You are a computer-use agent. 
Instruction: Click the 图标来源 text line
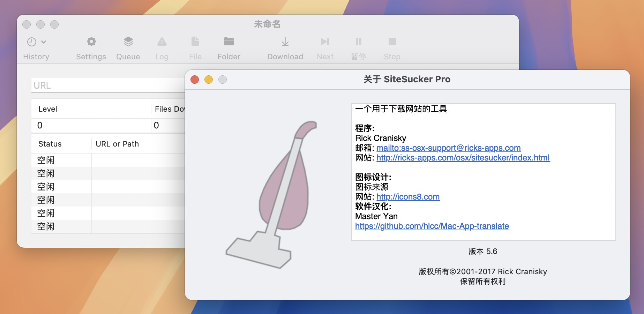point(372,187)
